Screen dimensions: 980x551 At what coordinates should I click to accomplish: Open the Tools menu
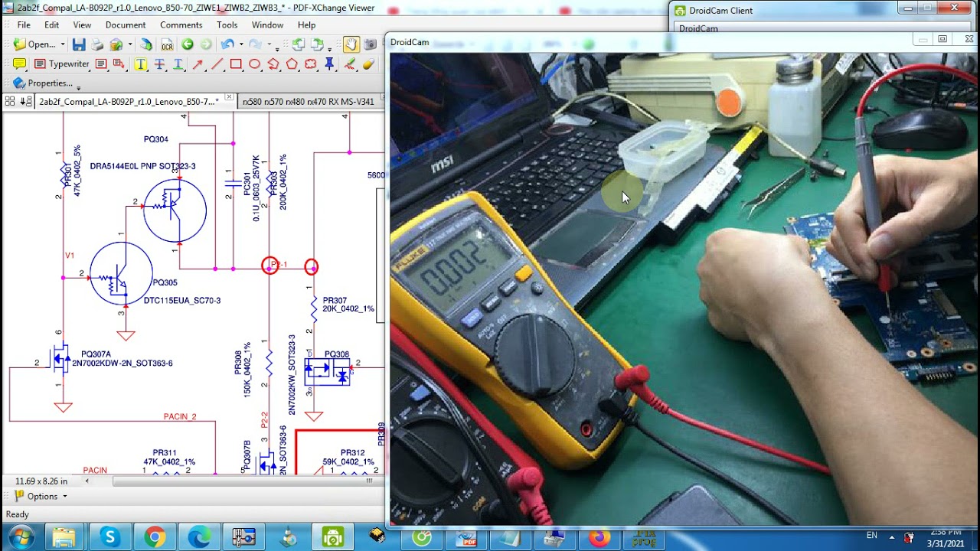[x=227, y=24]
